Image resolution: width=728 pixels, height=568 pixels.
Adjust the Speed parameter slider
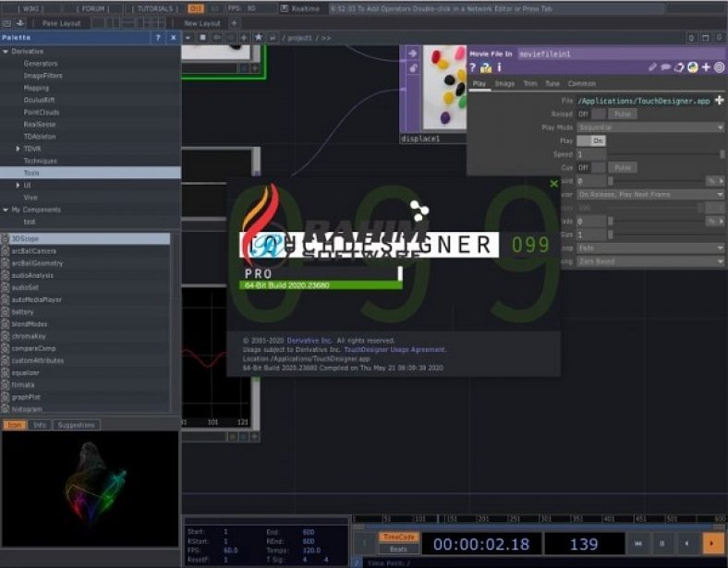[666, 154]
